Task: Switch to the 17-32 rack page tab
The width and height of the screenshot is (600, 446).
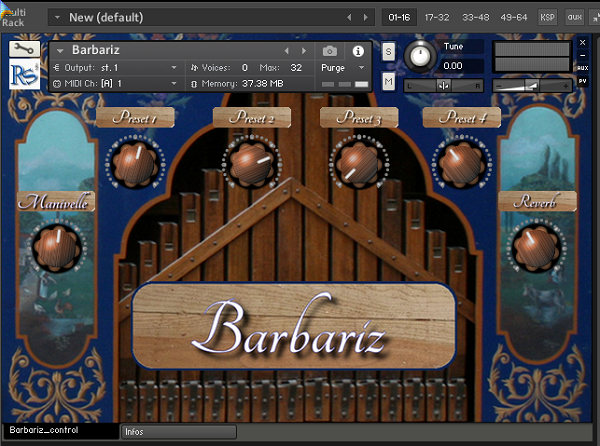Action: tap(437, 17)
